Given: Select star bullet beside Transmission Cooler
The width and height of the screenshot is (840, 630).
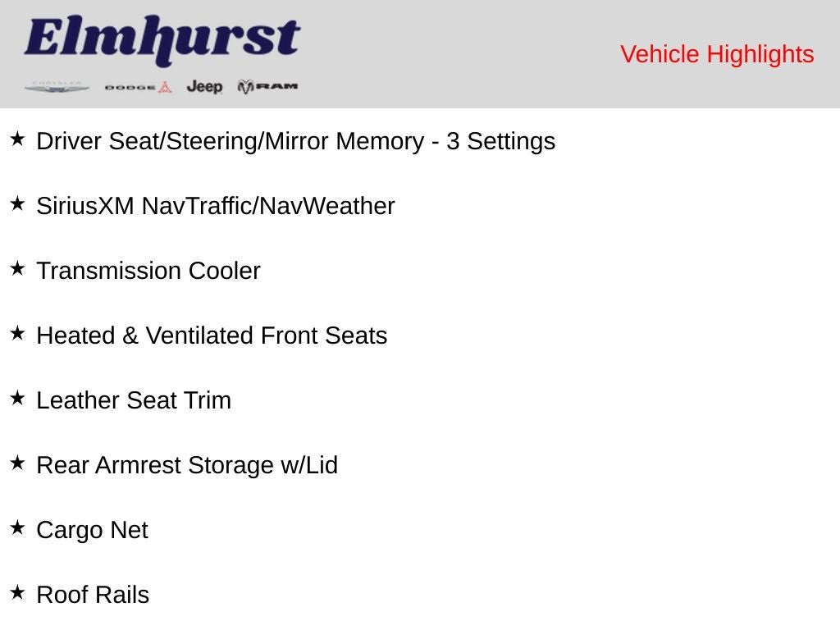Looking at the screenshot, I should [17, 269].
